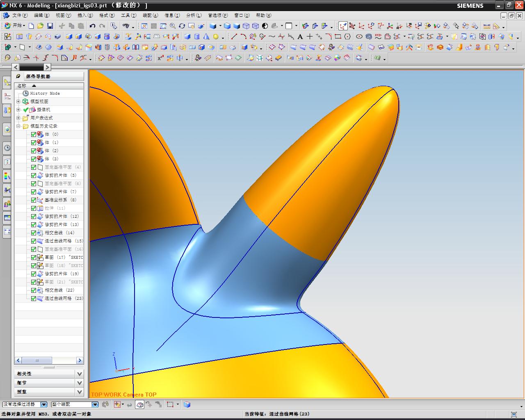The image size is (525, 420).
Task: Uncheck 通过曲线网格 (23) feature checkbox
Action: coord(34,298)
